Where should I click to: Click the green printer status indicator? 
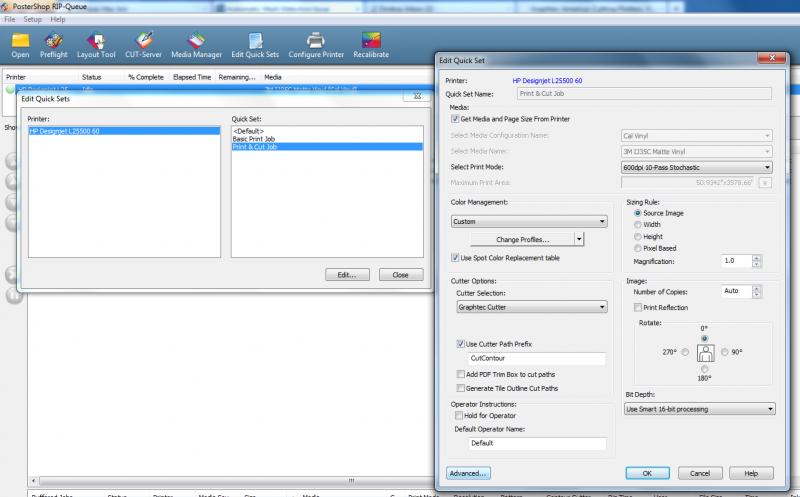10,89
